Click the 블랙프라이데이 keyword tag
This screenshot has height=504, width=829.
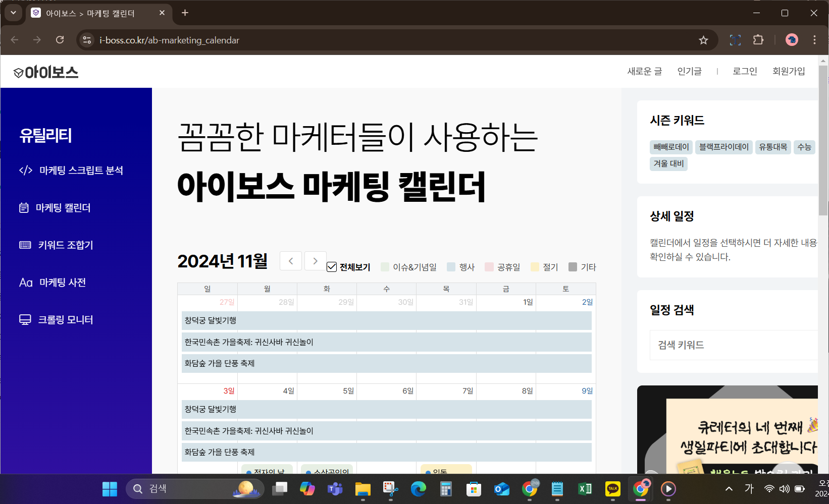point(723,147)
